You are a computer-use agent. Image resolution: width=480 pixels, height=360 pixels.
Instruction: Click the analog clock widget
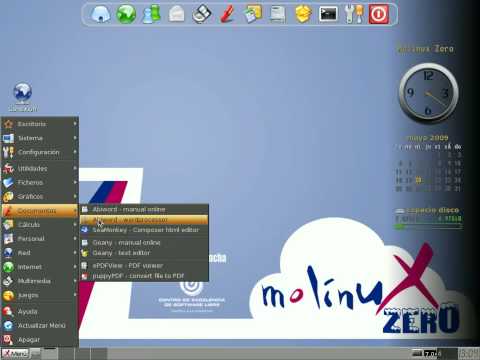(429, 93)
